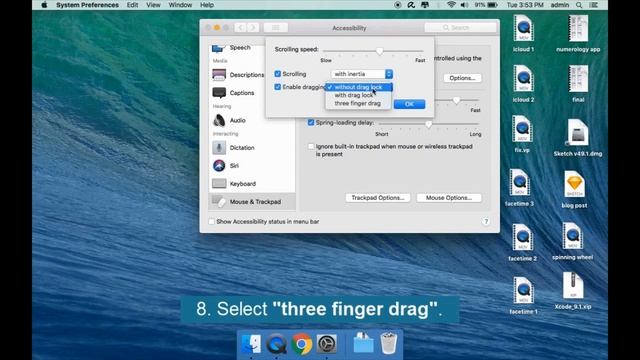Select the facetime 3 desktop file
Image resolution: width=640 pixels, height=360 pixels.
[x=520, y=187]
